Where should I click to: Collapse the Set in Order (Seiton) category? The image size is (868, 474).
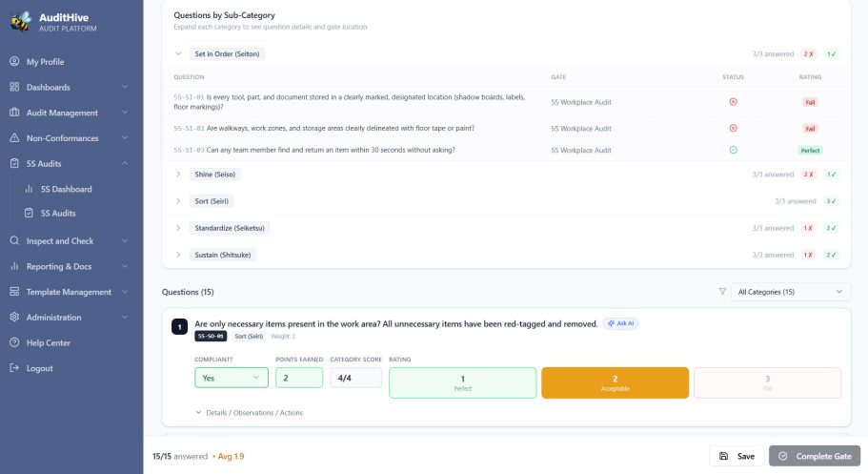coord(178,53)
